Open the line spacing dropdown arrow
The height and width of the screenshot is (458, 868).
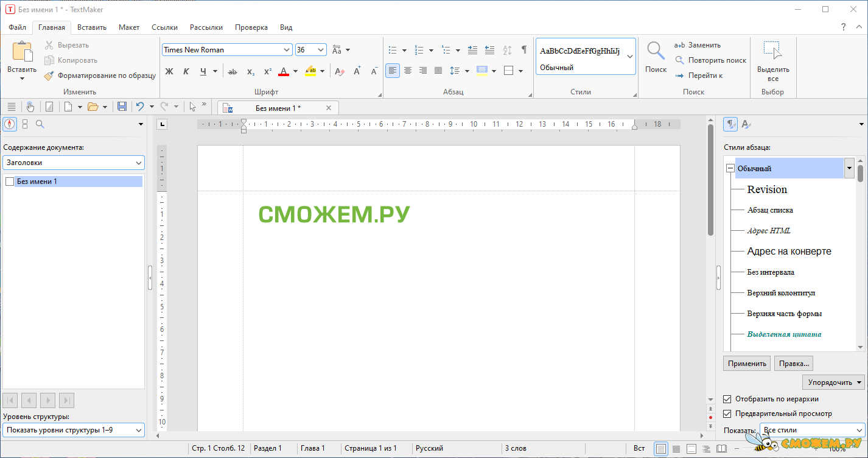[467, 71]
